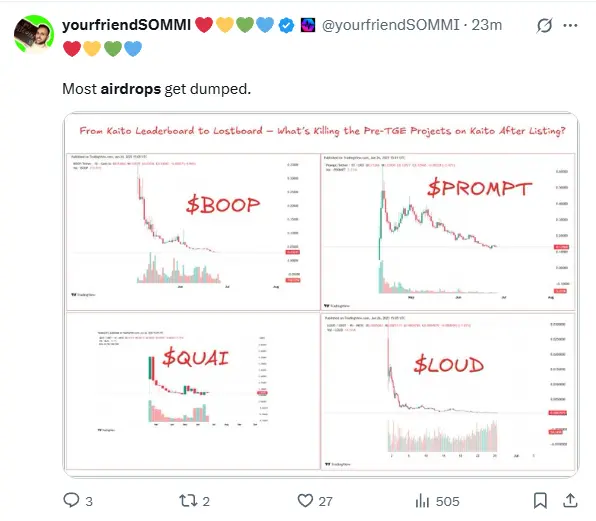
Task: Click the Grok explain-post icon
Action: (x=544, y=25)
